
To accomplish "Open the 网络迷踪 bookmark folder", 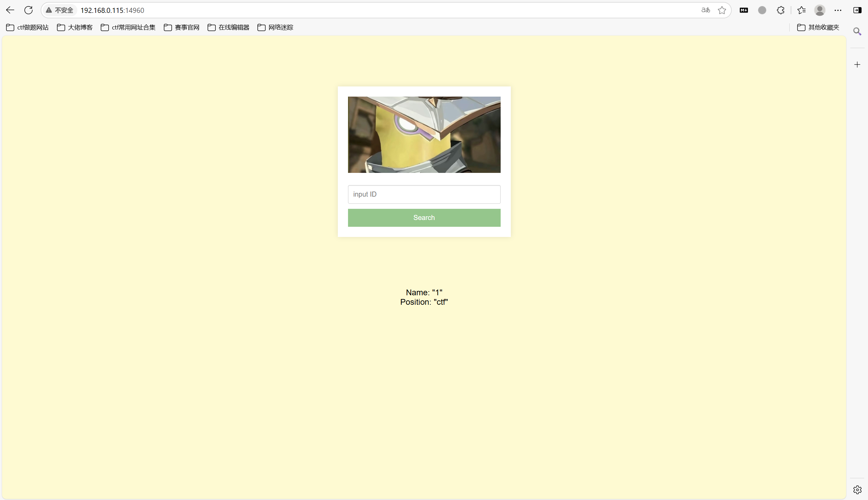I will coord(275,27).
